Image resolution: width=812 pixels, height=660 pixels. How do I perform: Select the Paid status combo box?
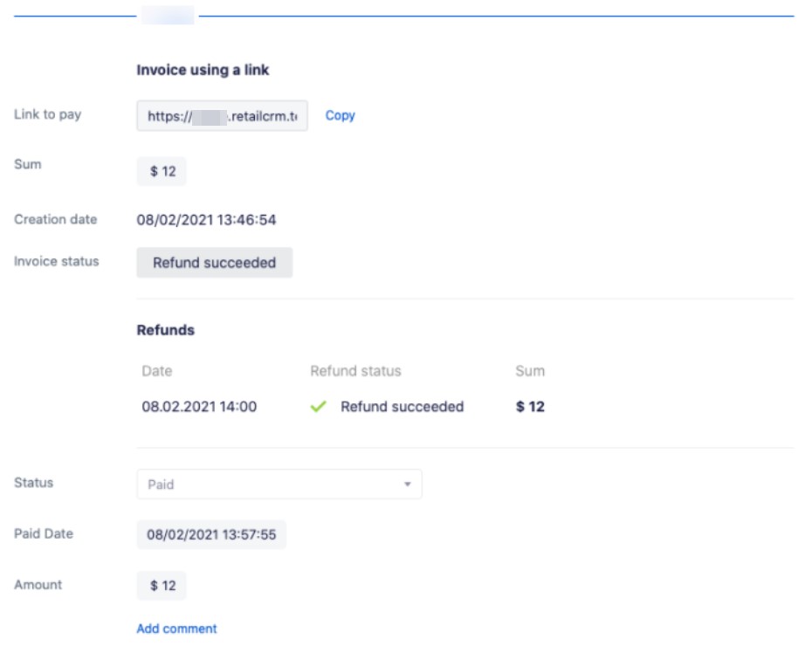pyautogui.click(x=279, y=485)
